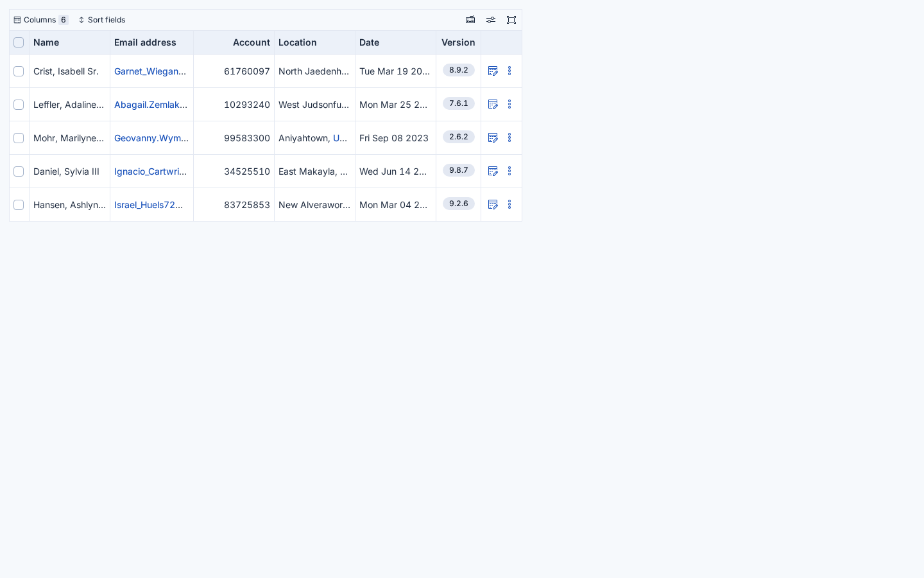
Task: Sort by the Version column header
Action: coord(458,42)
